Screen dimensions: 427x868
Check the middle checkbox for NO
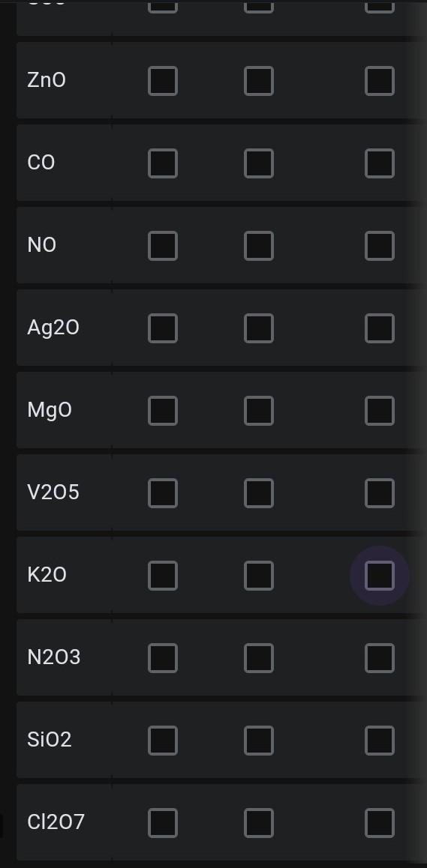click(259, 246)
